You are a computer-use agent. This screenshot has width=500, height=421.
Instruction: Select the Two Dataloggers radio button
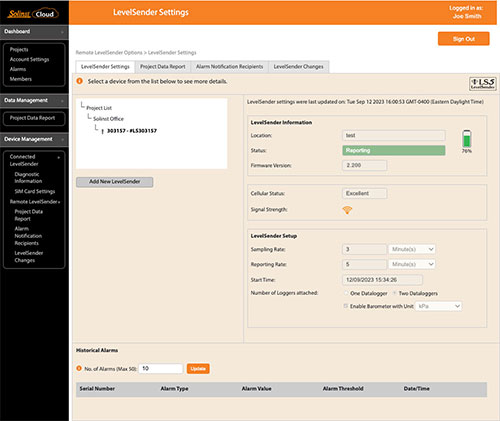pos(395,293)
